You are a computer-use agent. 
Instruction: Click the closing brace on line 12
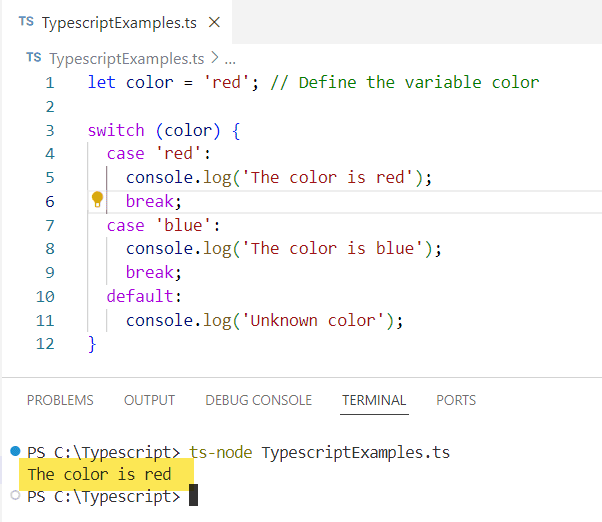pos(92,344)
